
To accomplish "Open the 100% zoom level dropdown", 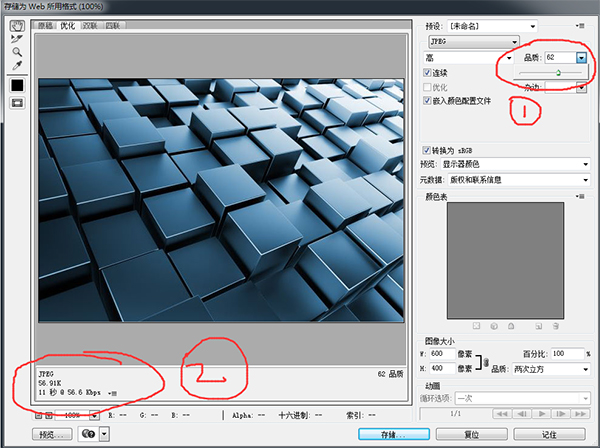I will click(x=95, y=415).
